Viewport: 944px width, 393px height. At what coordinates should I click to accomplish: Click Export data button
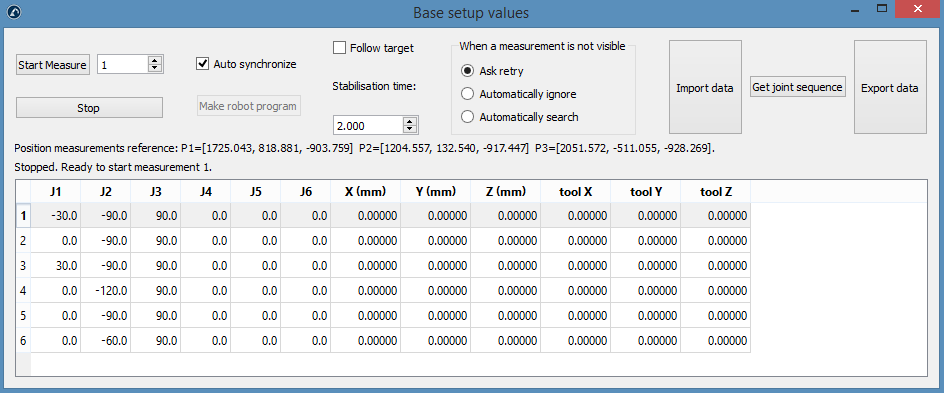click(x=890, y=87)
